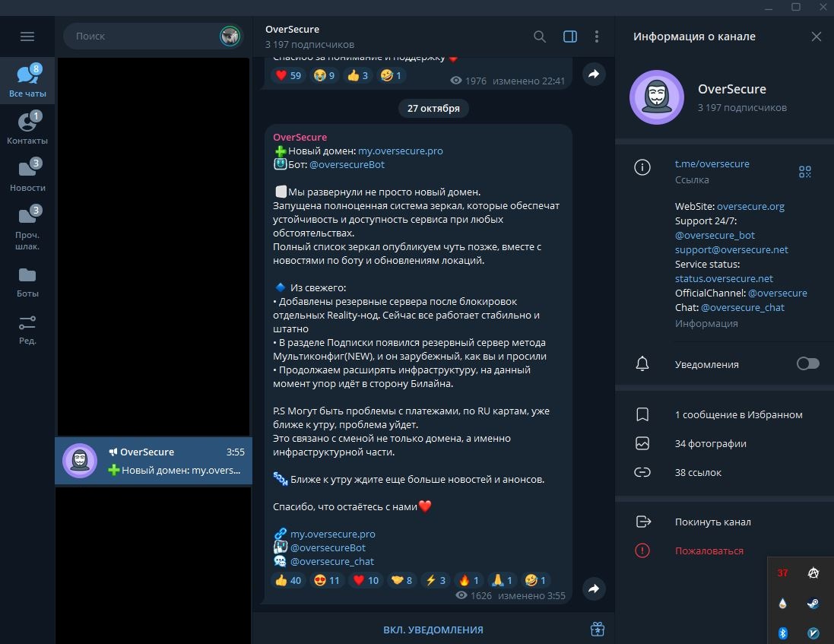Open the OverSecure chat in list
834x644 pixels.
pos(153,461)
